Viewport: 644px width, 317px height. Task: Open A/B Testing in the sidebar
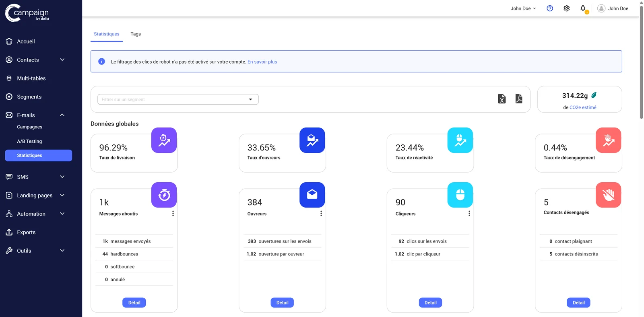tap(29, 142)
